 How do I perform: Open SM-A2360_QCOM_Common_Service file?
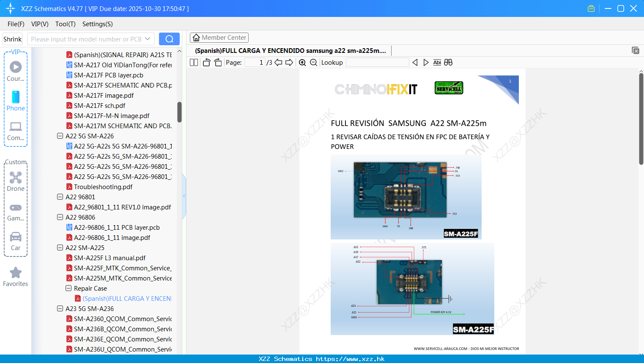pos(123,319)
